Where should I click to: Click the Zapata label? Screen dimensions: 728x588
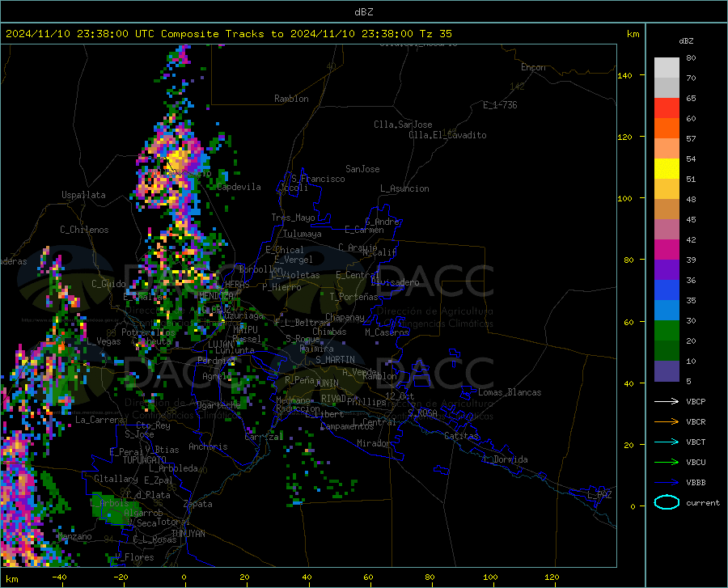point(198,504)
